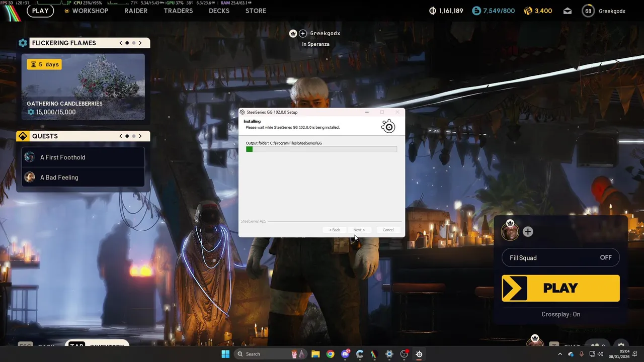Viewport: 644px width, 362px height.
Task: Go to previous Flickering Flames page arrow
Action: tap(121, 43)
